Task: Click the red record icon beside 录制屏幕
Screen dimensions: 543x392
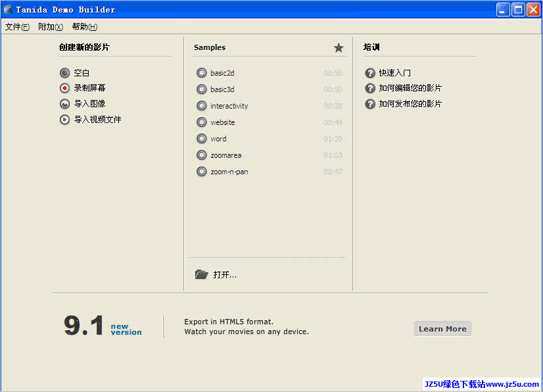Action: tap(64, 88)
